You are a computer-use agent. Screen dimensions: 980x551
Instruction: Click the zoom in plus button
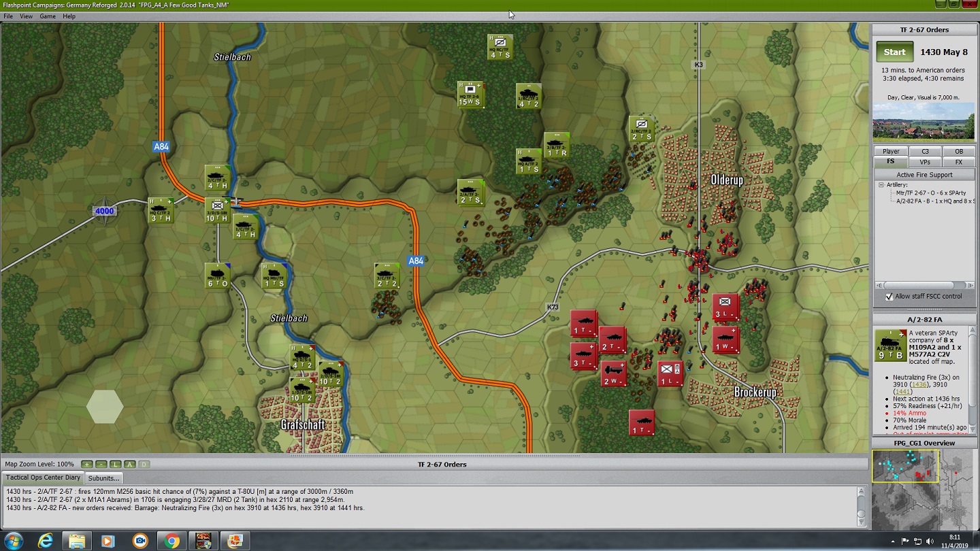[x=87, y=464]
